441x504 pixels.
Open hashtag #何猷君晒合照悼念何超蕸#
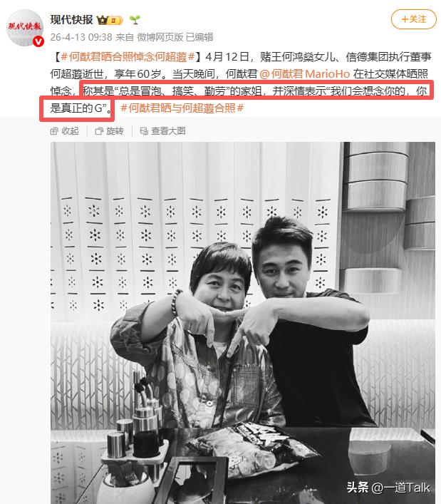tap(128, 57)
